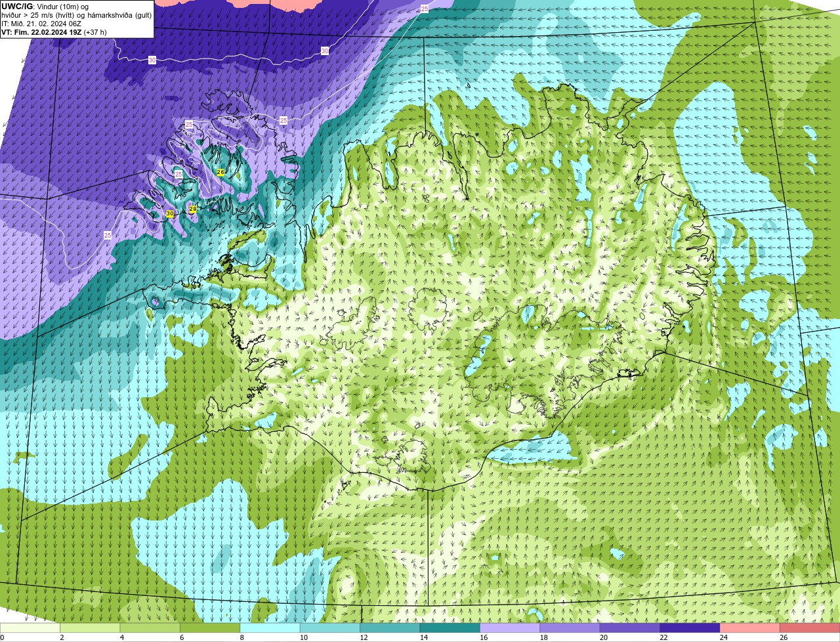The height and width of the screenshot is (642, 840).
Task: Click the legend scale number 24
Action: pos(724,637)
